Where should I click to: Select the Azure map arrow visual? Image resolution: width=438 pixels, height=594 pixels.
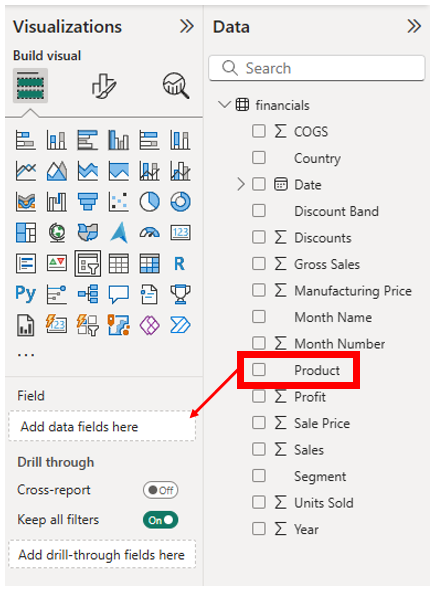[x=119, y=232]
